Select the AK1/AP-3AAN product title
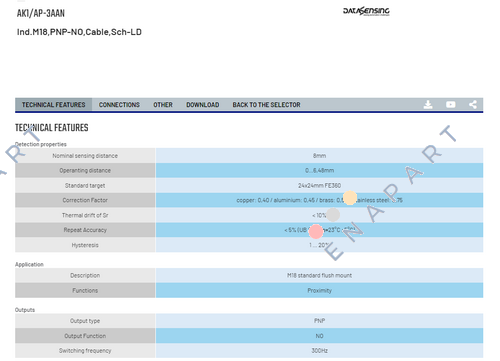The width and height of the screenshot is (500, 361). click(41, 13)
